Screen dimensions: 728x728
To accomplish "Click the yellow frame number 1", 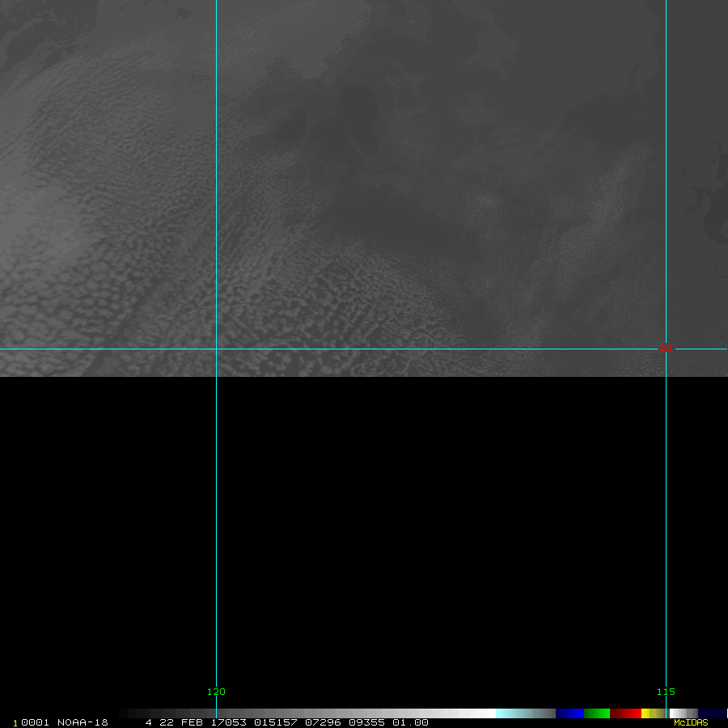I will [15, 723].
